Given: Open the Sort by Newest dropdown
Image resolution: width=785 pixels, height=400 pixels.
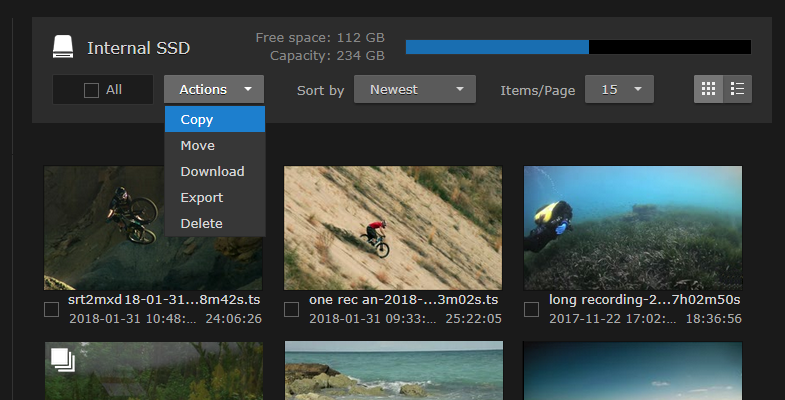Looking at the screenshot, I should coord(414,89).
